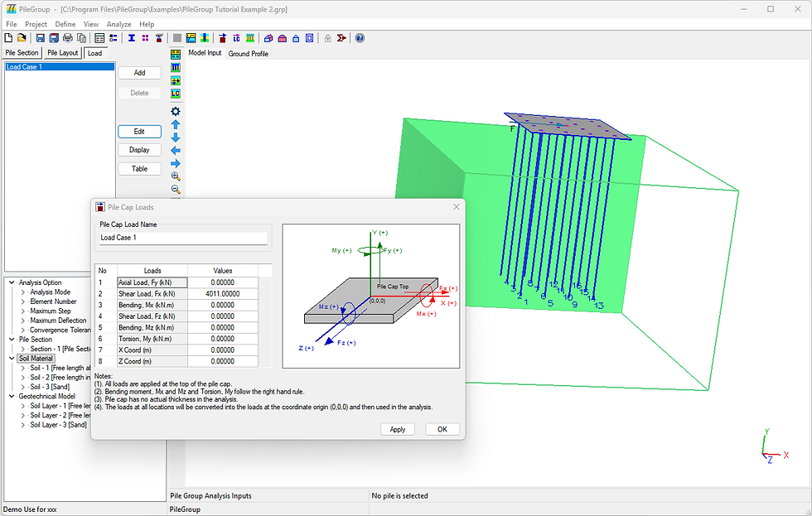Close the Pile Cap Loads dialog

[x=457, y=207]
